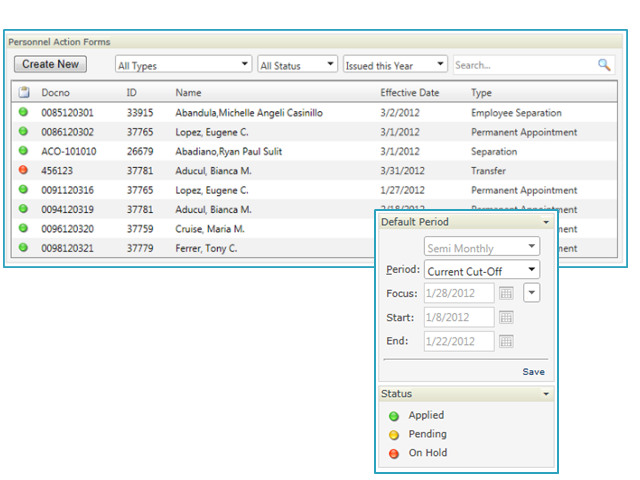Click the green Applied legend icon
Screen dimensions: 640x480
(x=394, y=416)
